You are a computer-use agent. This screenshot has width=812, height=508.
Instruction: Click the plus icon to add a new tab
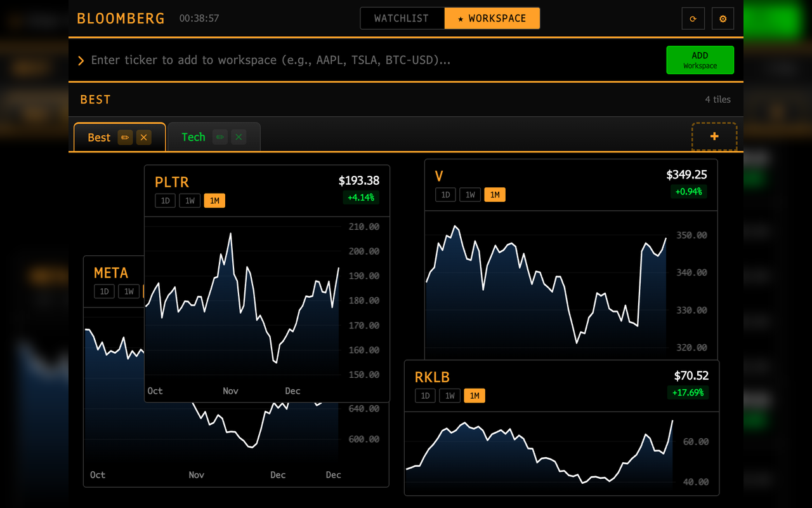coord(714,136)
